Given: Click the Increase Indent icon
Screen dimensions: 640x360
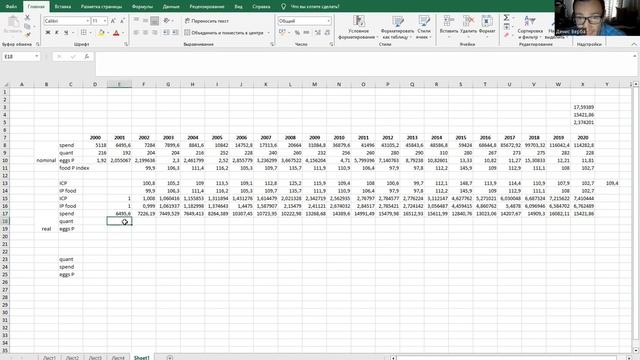Looking at the screenshot, I should click(175, 33).
